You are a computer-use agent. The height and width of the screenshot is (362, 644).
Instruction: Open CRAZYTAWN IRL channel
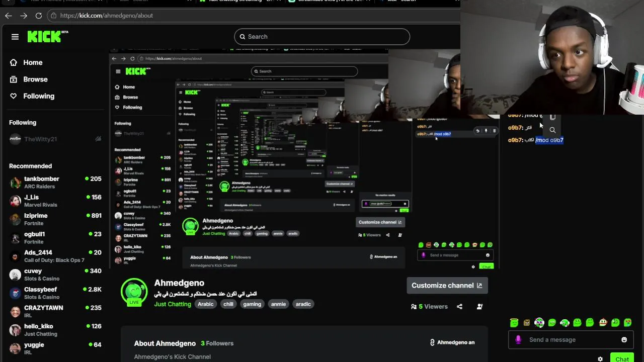(x=55, y=311)
